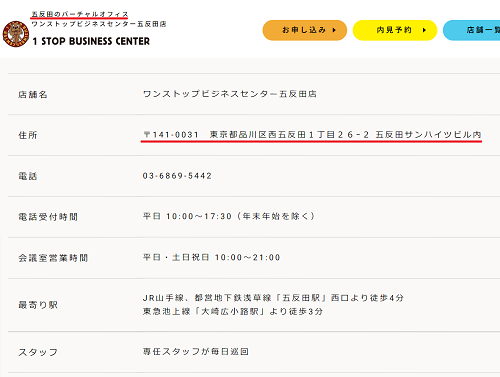500x377 pixels.
Task: Click the スタッフ label
Action: point(38,352)
